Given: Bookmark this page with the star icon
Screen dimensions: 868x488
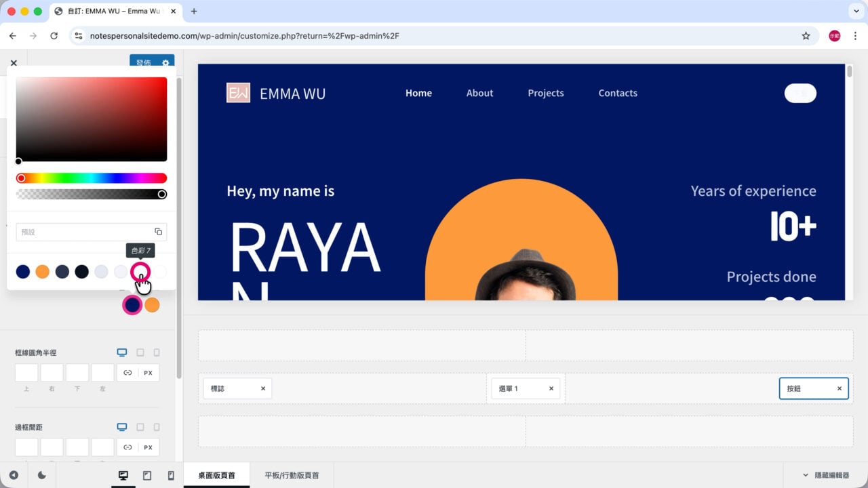Looking at the screenshot, I should [806, 36].
